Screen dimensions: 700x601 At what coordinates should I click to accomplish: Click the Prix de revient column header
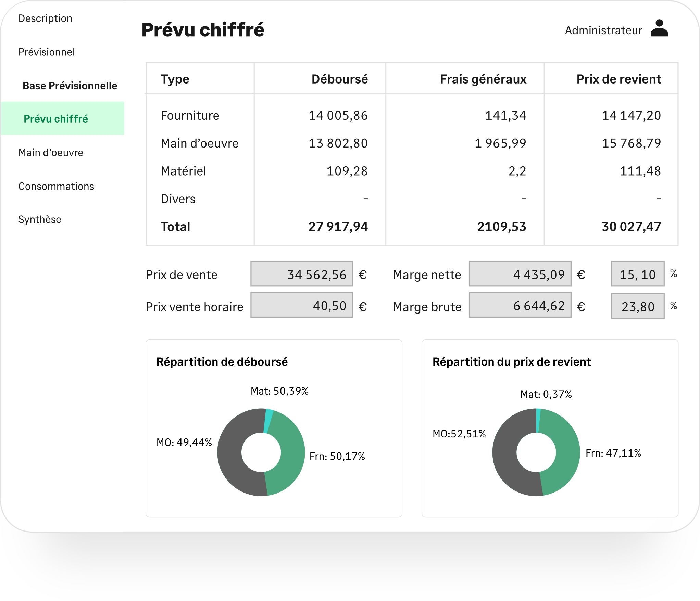[x=618, y=79]
